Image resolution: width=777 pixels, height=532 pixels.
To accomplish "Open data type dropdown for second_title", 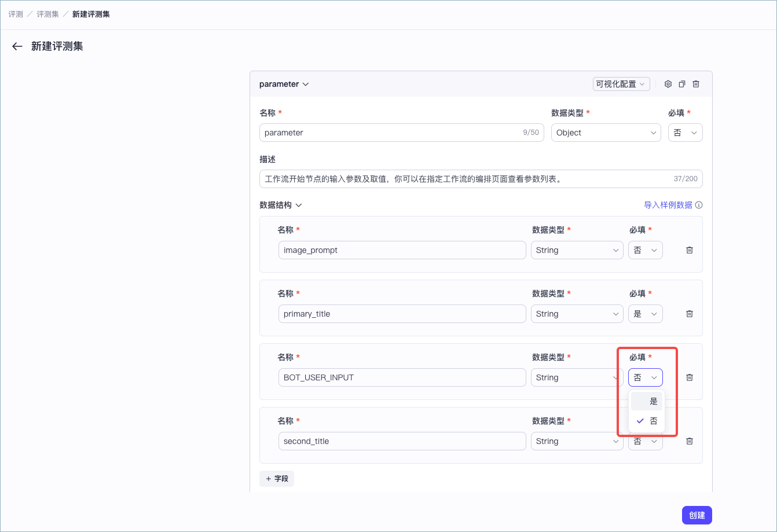I will coord(577,441).
